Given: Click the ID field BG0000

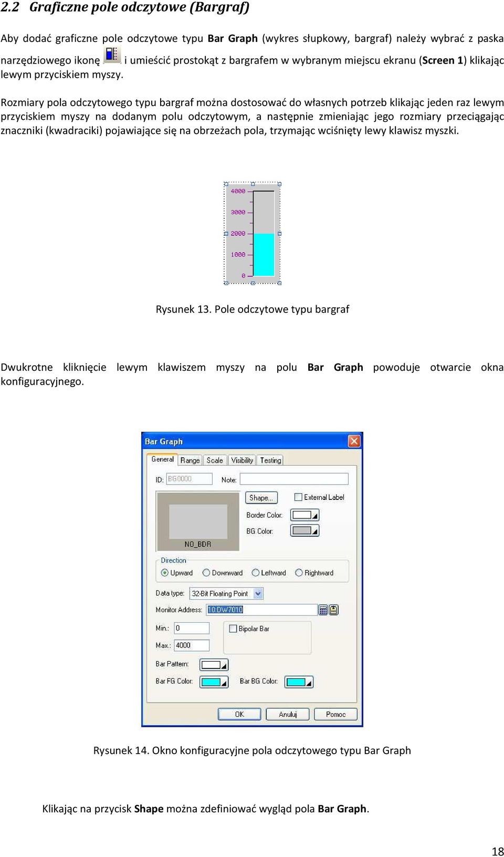Looking at the screenshot, I should [189, 479].
